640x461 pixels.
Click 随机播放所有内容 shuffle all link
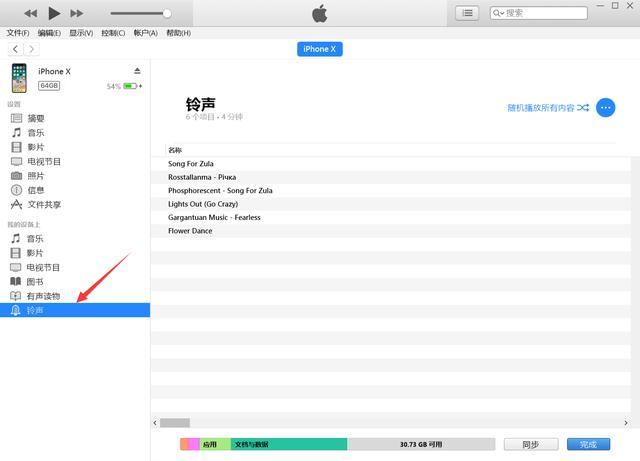pos(548,108)
